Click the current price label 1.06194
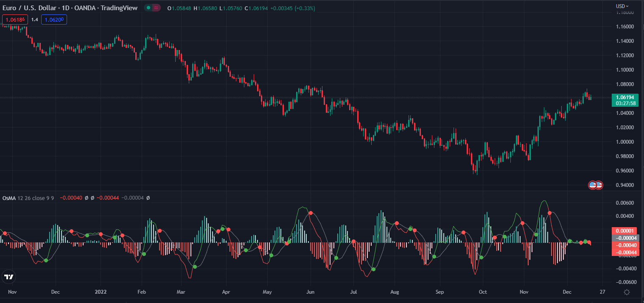 [626, 97]
